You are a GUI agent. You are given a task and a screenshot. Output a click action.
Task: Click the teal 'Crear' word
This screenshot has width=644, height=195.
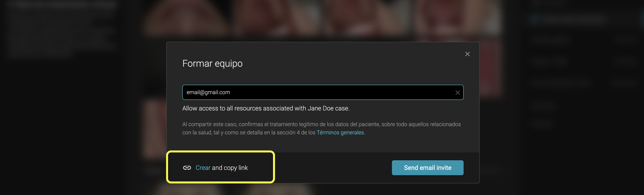coord(203,168)
